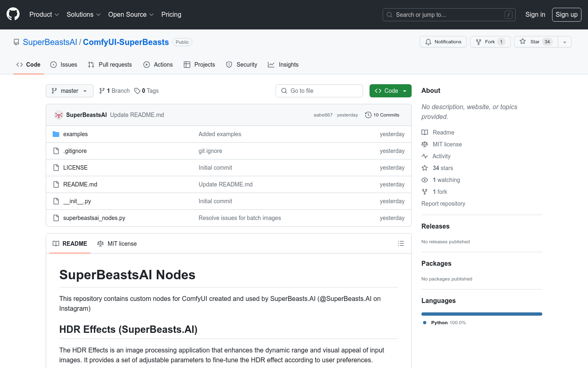
Task: Click the magnifier icon in the search bar
Action: (390, 15)
